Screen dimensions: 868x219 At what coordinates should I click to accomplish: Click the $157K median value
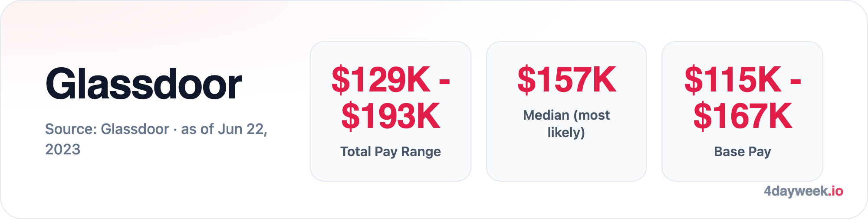click(x=566, y=80)
